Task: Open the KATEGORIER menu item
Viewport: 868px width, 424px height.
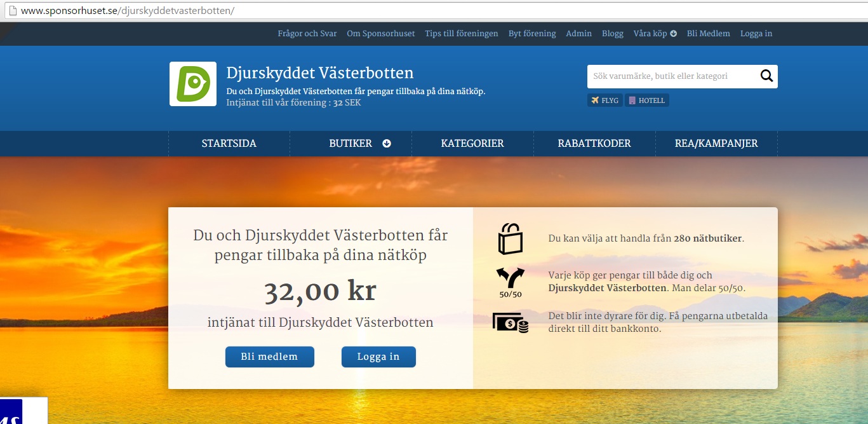Action: (472, 144)
